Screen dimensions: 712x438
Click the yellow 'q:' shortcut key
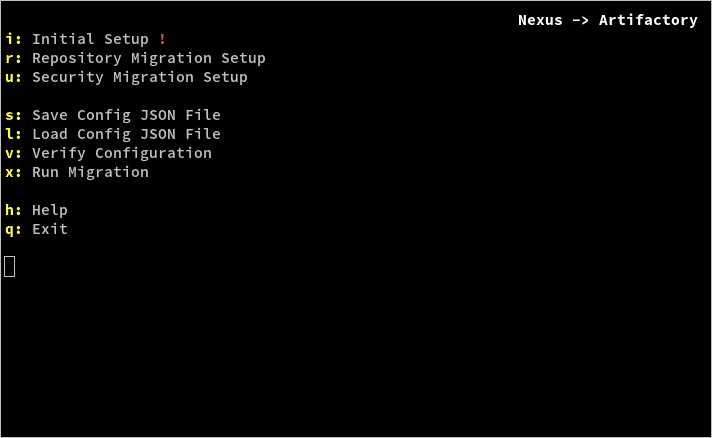point(13,230)
